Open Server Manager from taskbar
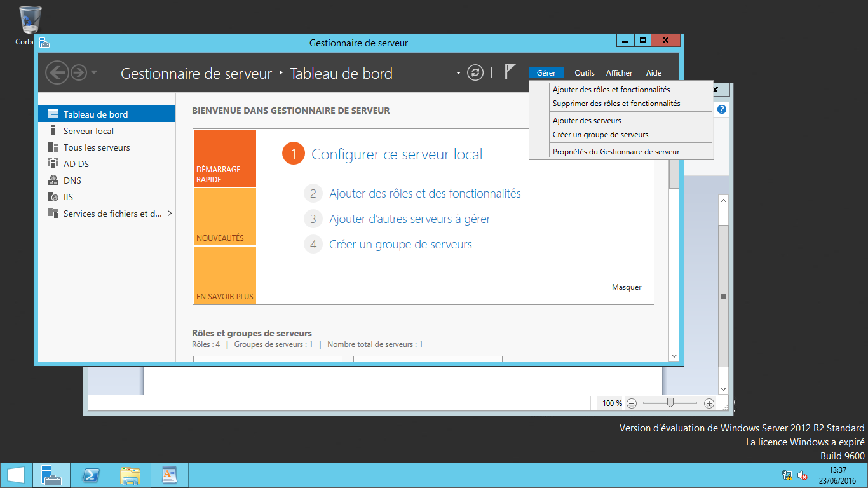Screen dimensions: 868x488 (51, 475)
